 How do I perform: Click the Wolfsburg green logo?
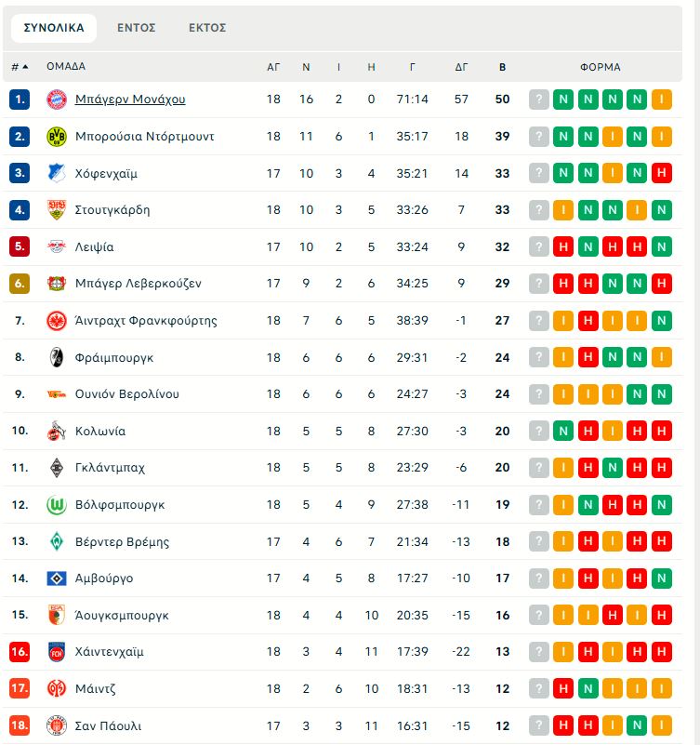tap(57, 505)
